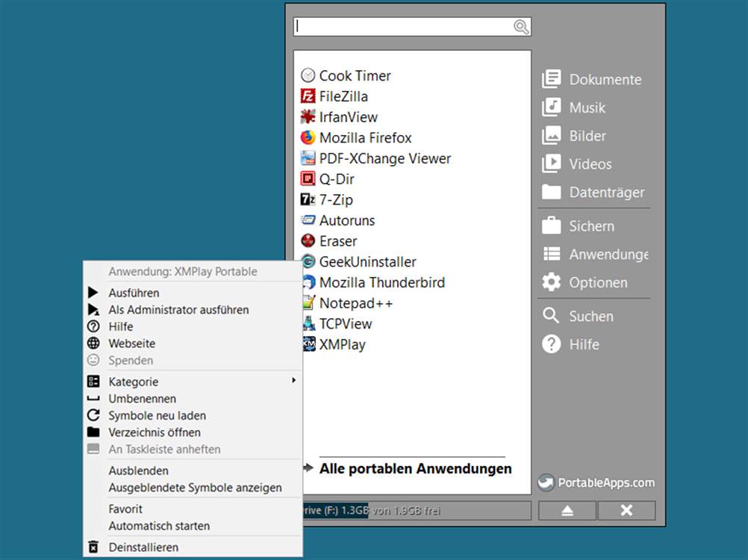
Task: Click the Suchen magnifier icon in sidebar
Action: (x=552, y=315)
